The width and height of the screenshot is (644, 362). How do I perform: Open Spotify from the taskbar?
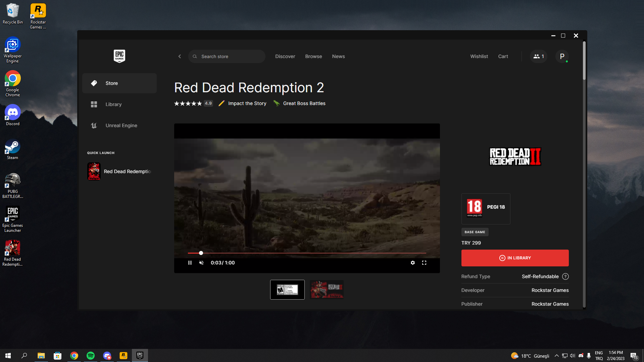91,356
